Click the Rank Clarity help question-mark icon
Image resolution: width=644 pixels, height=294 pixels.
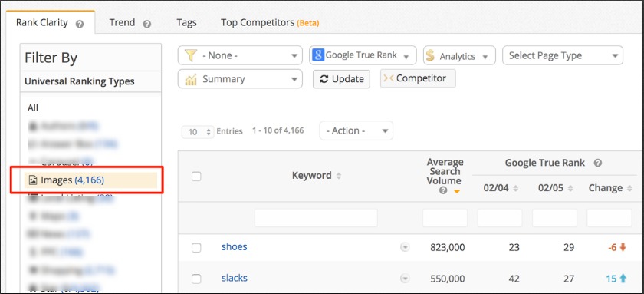[x=80, y=25]
